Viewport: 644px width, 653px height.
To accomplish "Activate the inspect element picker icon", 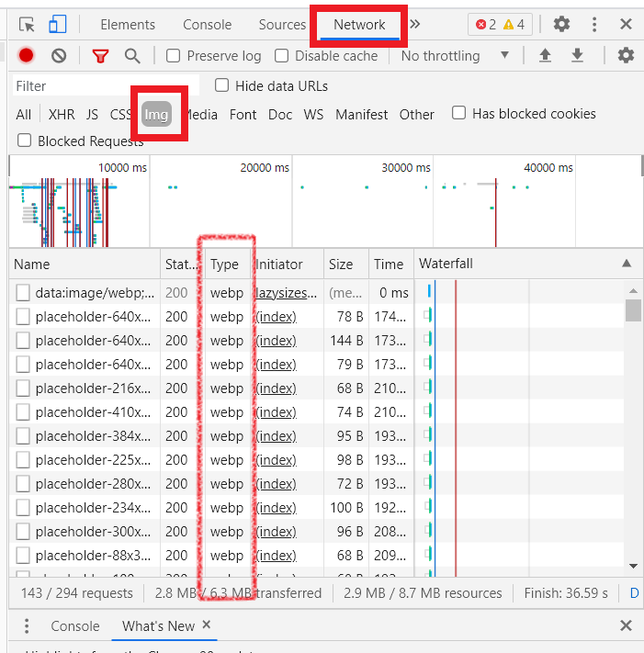I will 27,25.
